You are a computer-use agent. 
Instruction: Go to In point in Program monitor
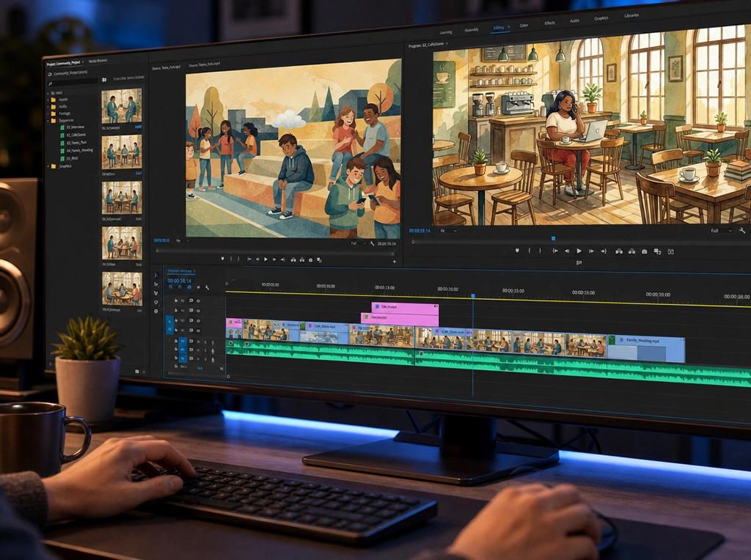point(555,251)
